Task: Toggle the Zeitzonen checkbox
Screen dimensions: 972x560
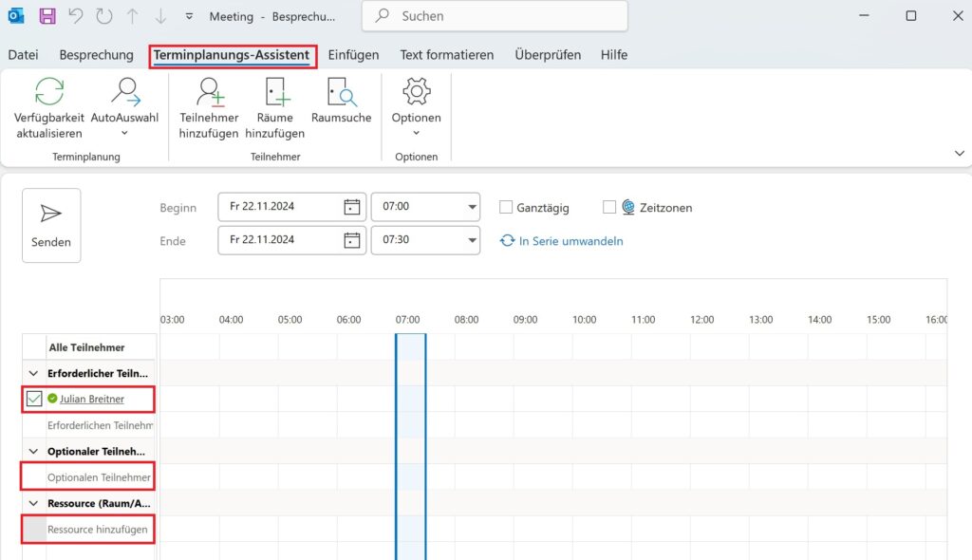Action: tap(609, 207)
